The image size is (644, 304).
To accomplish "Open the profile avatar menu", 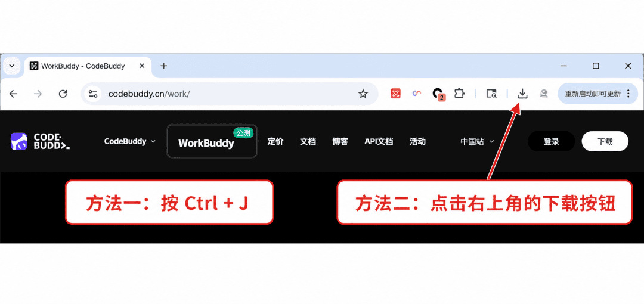I will click(544, 94).
